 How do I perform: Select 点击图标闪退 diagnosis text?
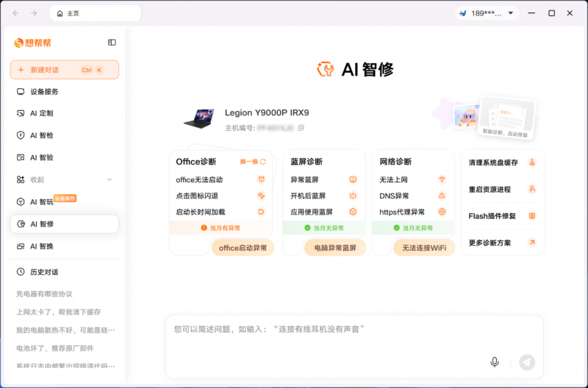[x=197, y=195]
